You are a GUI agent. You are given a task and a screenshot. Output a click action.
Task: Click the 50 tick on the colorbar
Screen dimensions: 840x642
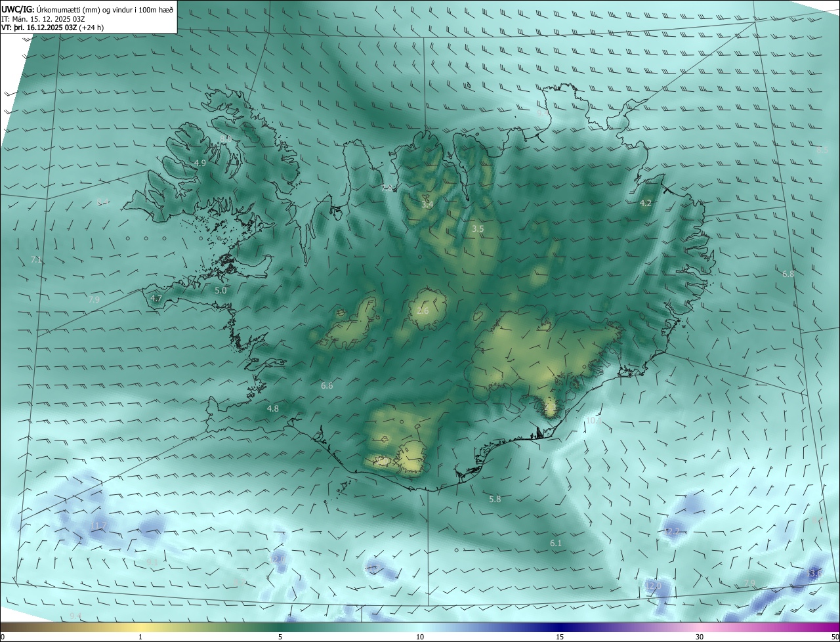coord(835,637)
